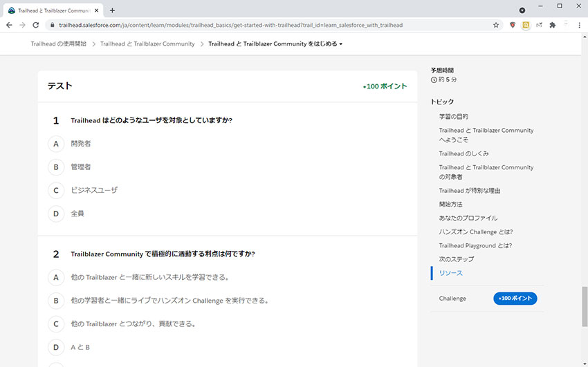Go back using the browser back arrow
Viewport: 588px width, 367px height.
point(9,25)
